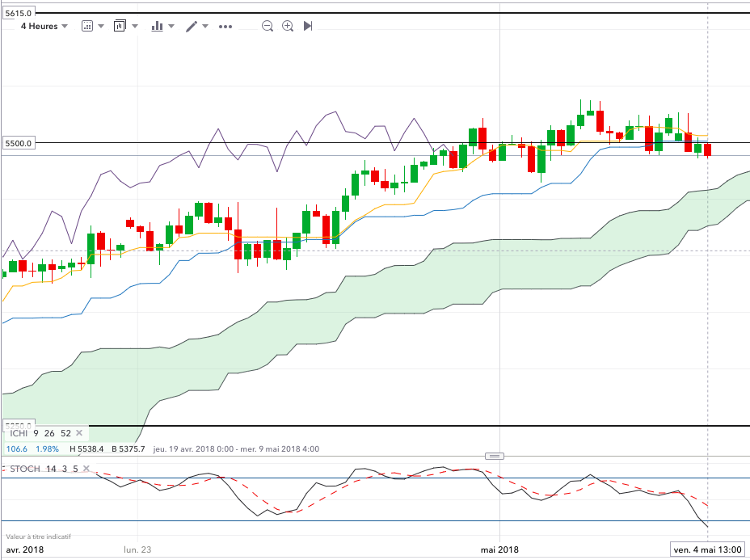Open STOCH 14 3 5 indicator settings
This screenshot has width=750, height=560.
44,469
